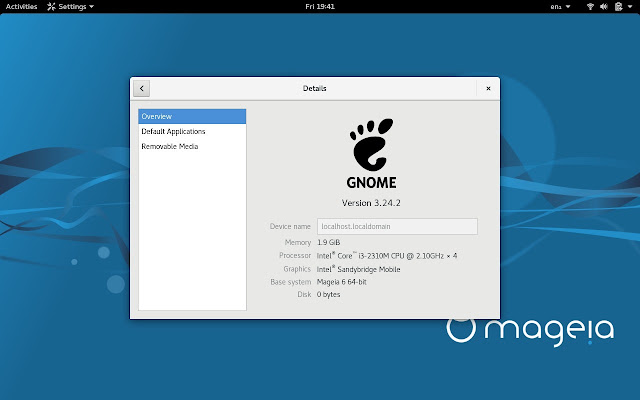Open the en keyboard layout dropdown

click(560, 7)
